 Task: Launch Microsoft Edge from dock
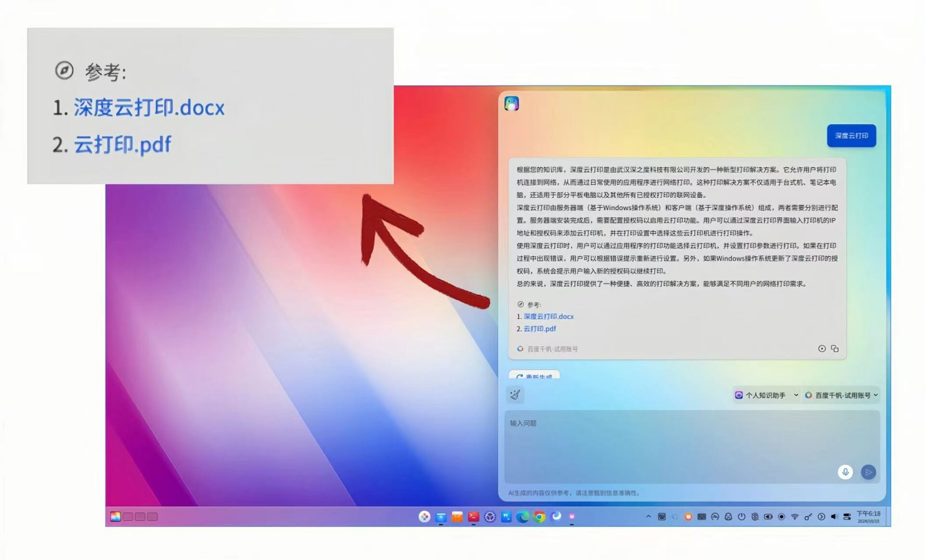point(523,517)
